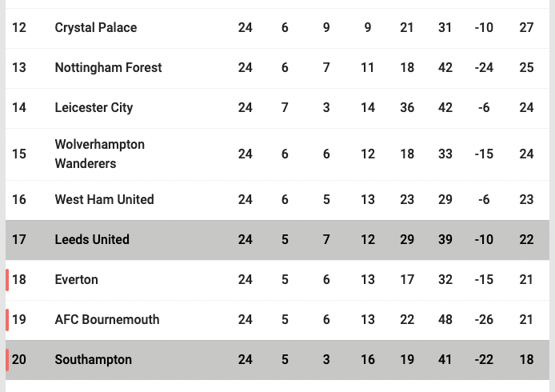Click Crystal Palace's points total of 27
This screenshot has height=392, width=555.
[526, 28]
